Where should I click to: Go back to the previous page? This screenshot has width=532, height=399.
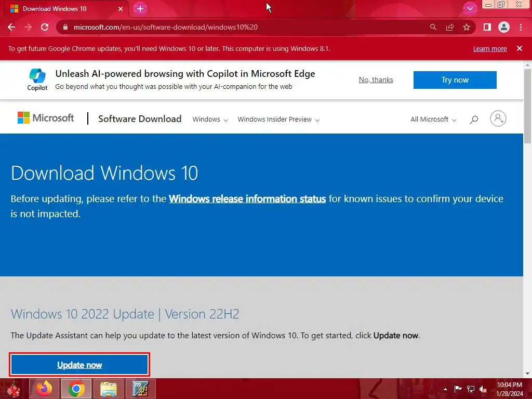click(x=11, y=27)
